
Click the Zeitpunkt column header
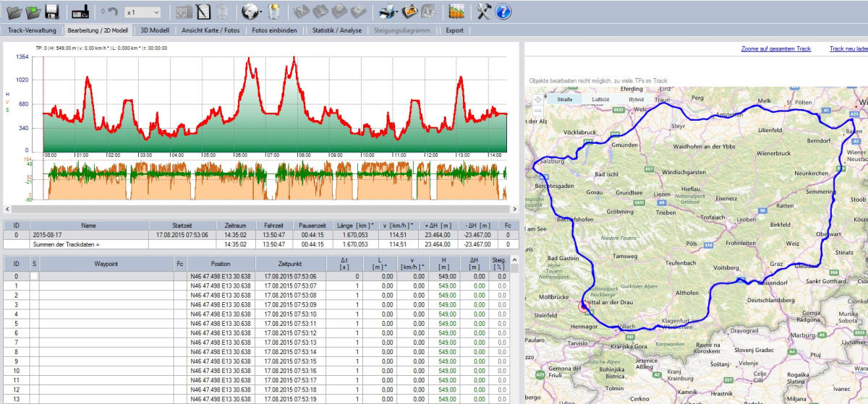pos(289,263)
